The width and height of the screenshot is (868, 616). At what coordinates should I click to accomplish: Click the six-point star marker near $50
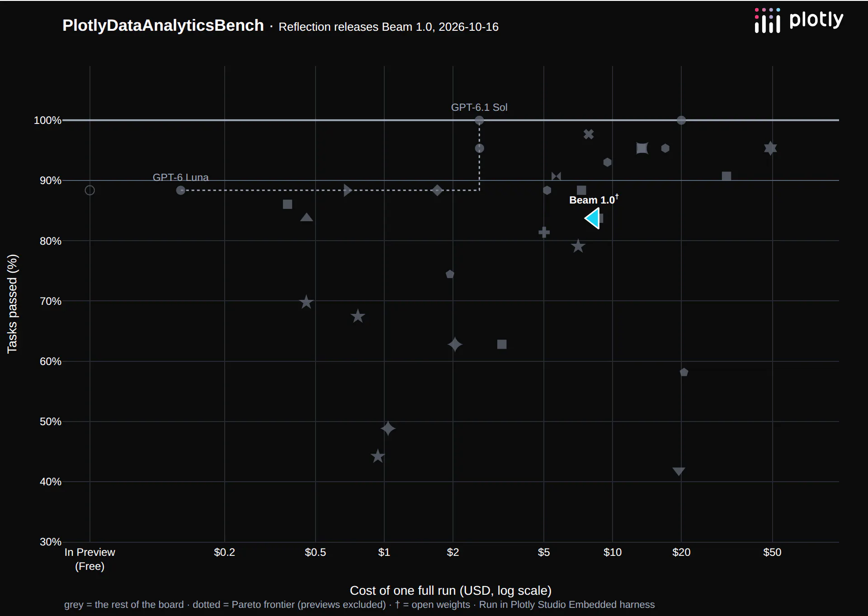pos(770,148)
